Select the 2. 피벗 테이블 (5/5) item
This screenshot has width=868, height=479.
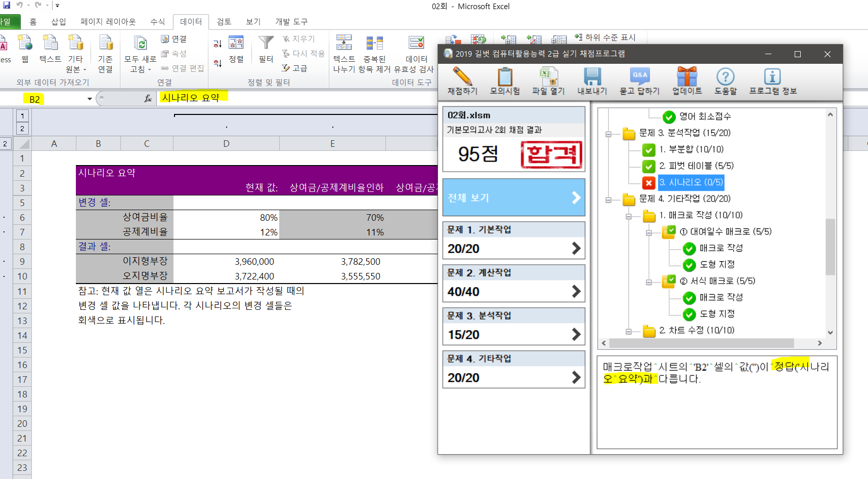pyautogui.click(x=696, y=166)
